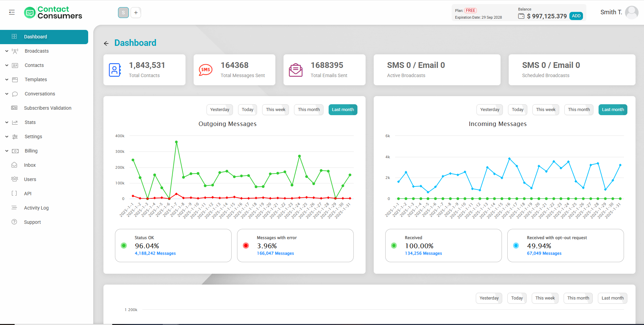
Task: Show Outgoing Messages for Yesterday
Action: [220, 110]
